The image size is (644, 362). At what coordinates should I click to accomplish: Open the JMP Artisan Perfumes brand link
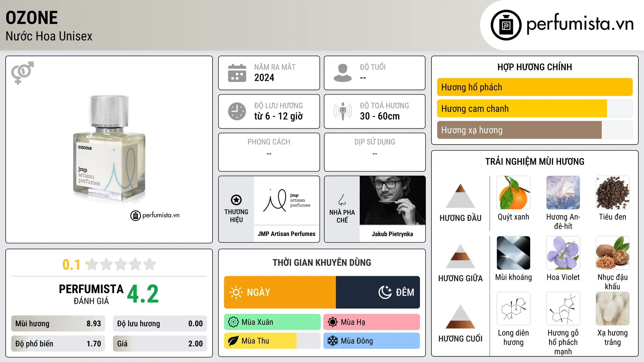click(x=286, y=234)
